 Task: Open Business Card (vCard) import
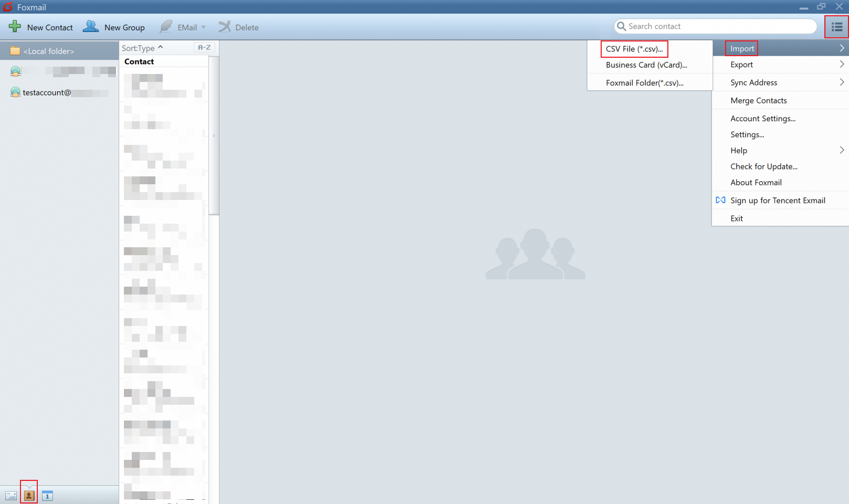646,65
